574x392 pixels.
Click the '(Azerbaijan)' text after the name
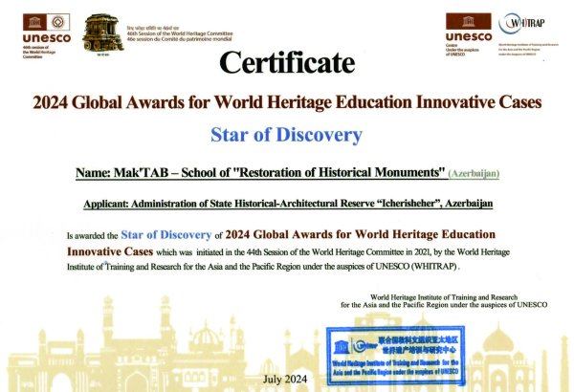coord(475,173)
